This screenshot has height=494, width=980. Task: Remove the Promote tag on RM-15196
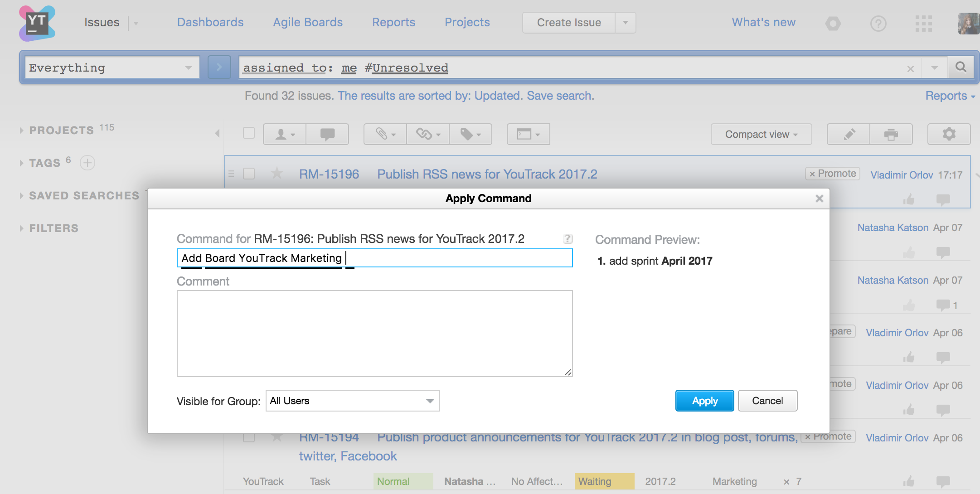tap(812, 174)
